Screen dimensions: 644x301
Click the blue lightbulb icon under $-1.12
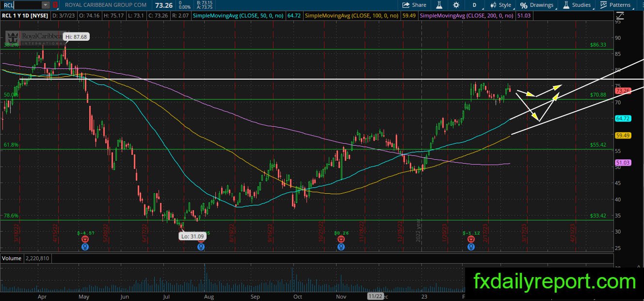click(471, 247)
